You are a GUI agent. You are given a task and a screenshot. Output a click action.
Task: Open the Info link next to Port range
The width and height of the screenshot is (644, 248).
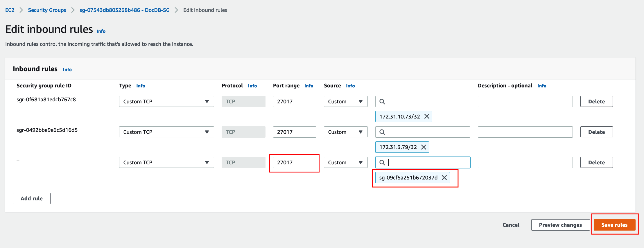click(x=308, y=86)
